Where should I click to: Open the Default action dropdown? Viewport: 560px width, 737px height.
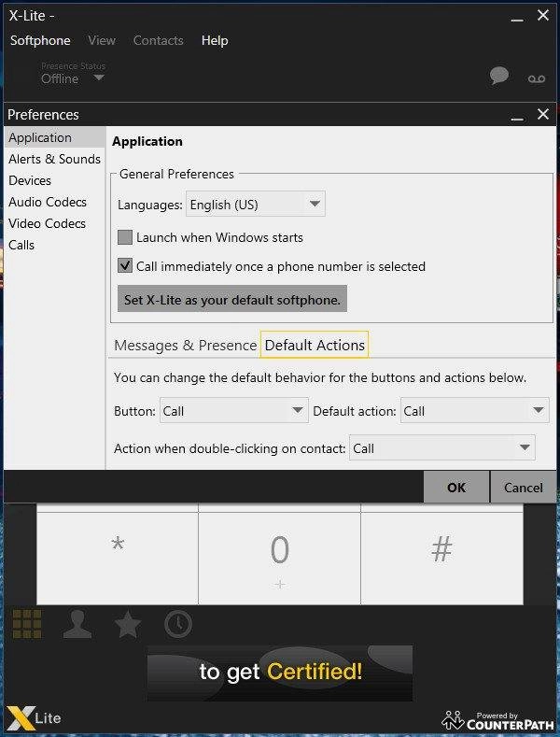[x=474, y=411]
